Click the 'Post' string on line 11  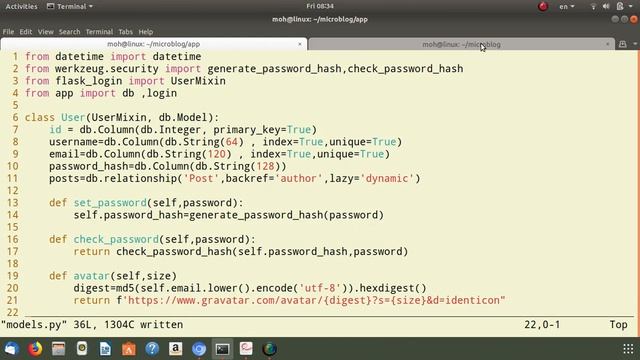click(201, 179)
